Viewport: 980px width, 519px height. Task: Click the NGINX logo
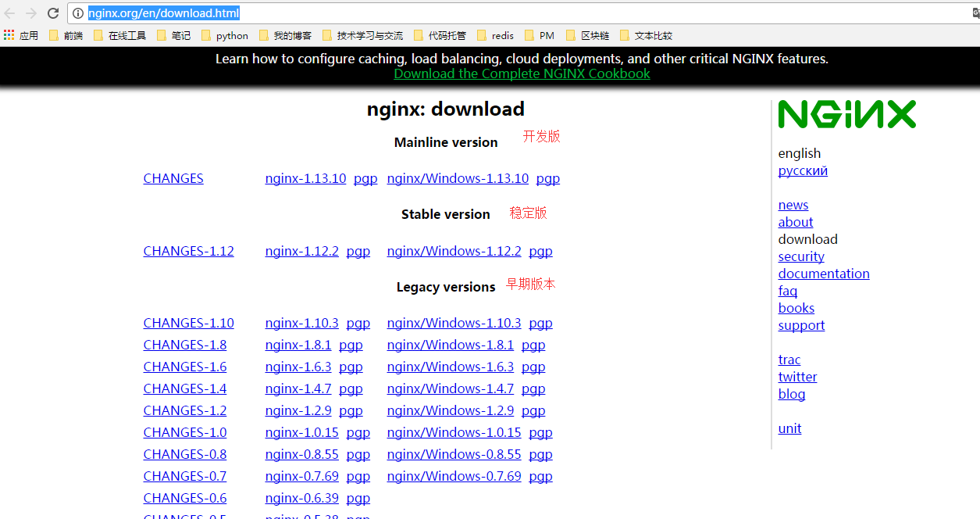846,114
